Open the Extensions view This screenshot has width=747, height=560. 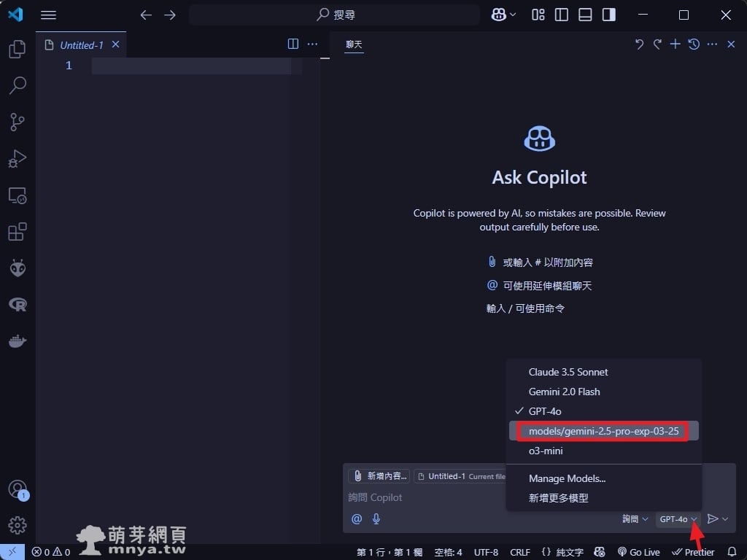(x=18, y=232)
